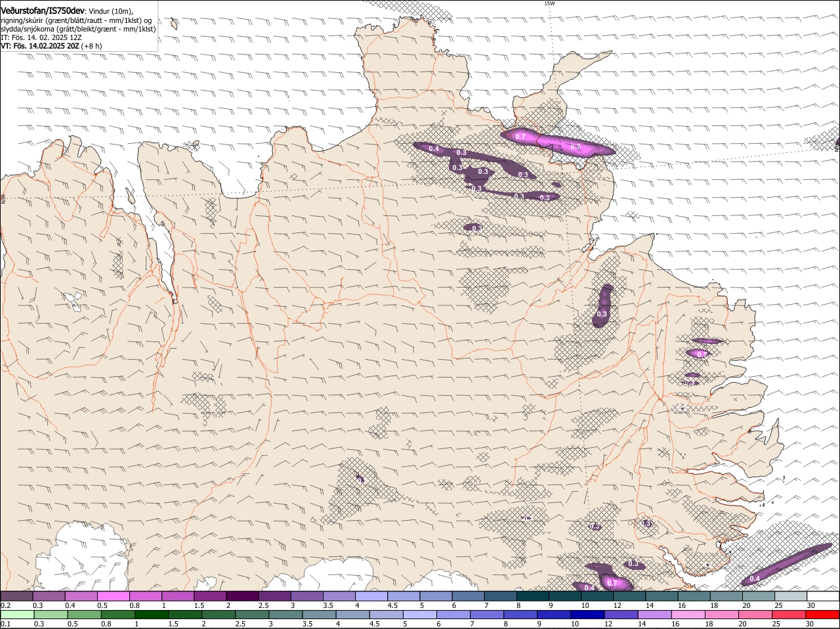Viewport: 840px width, 629px height.
Task: Click the '0.7' value in the bottom pink patch
Action: pyautogui.click(x=612, y=583)
